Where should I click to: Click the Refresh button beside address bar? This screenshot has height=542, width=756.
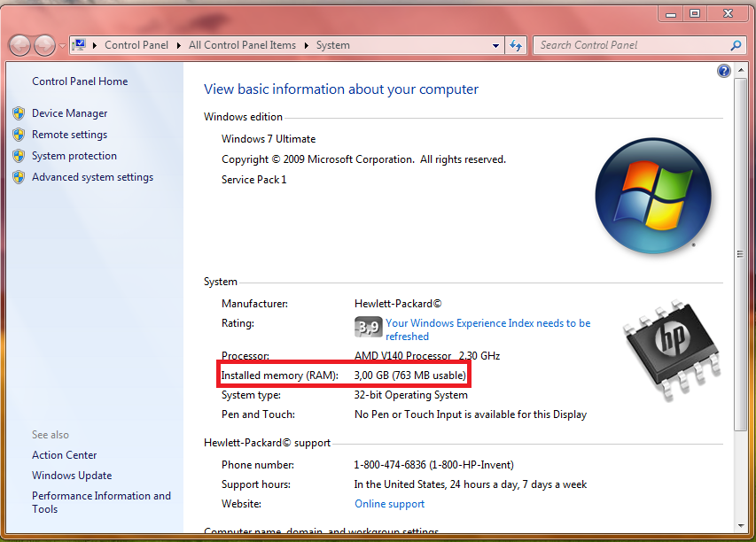(516, 46)
